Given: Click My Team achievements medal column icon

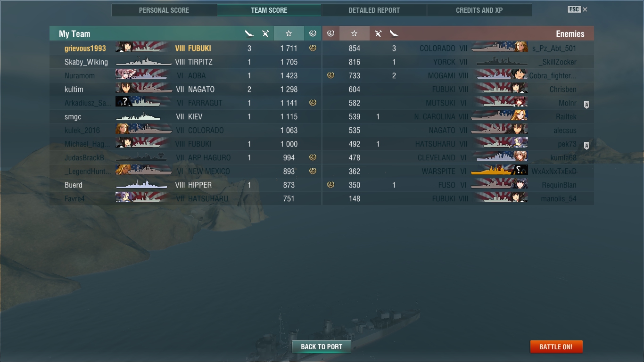Looking at the screenshot, I should [x=313, y=33].
